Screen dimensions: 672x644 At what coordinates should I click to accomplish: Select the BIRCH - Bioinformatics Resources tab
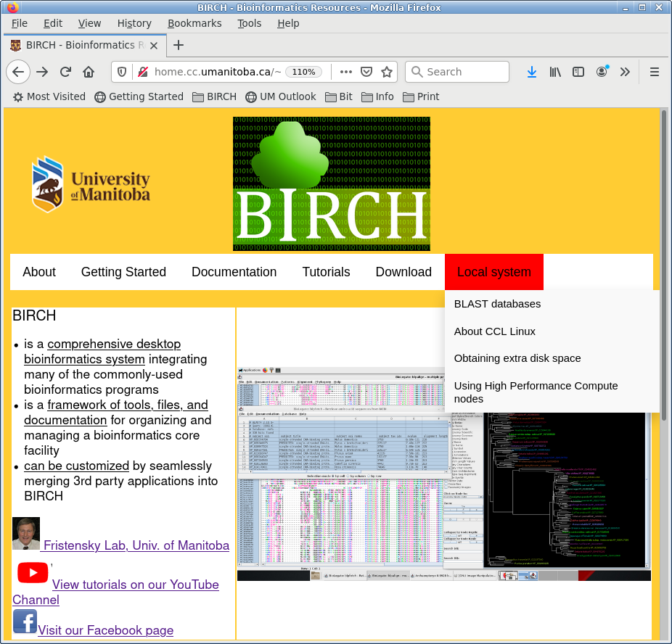pyautogui.click(x=85, y=45)
